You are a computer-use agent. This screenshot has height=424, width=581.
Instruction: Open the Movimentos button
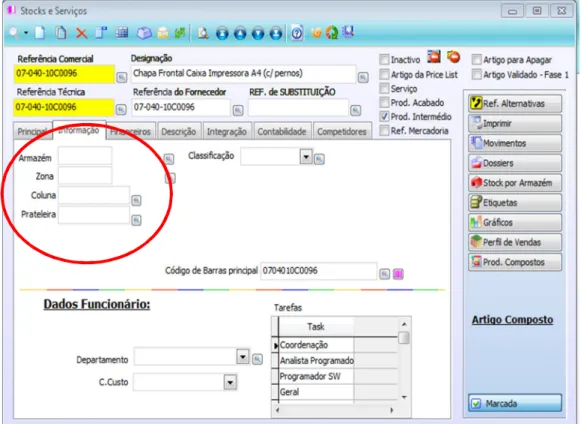tap(515, 143)
